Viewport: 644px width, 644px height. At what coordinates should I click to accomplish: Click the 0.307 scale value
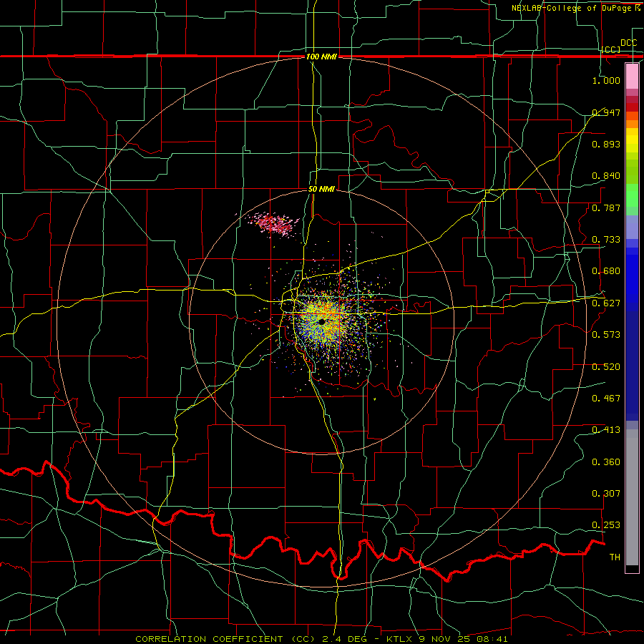tap(606, 494)
